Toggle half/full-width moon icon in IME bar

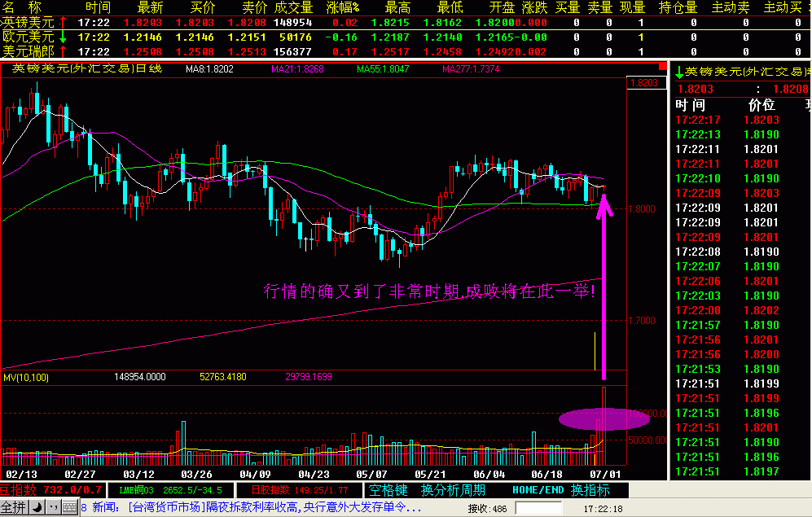(37, 508)
